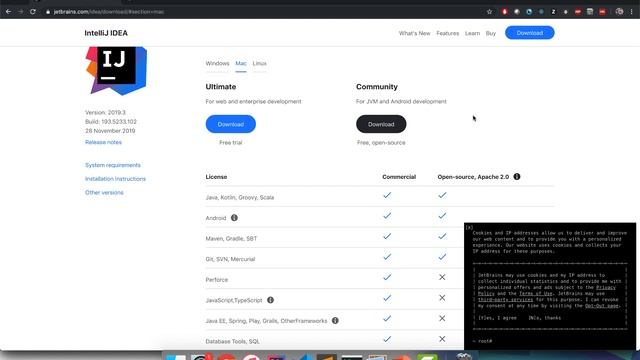The width and height of the screenshot is (640, 360).
Task: Click the 'Commercial' column header
Action: coord(399,177)
